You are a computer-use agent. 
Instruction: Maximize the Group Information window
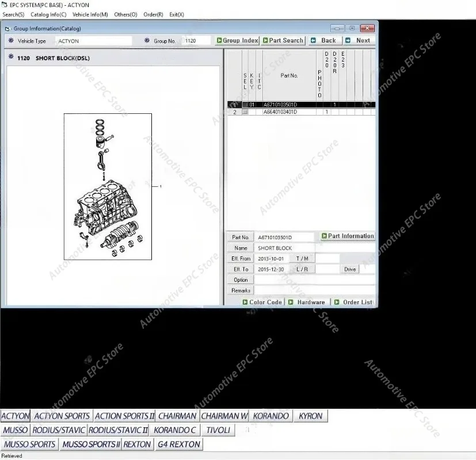[x=352, y=29]
